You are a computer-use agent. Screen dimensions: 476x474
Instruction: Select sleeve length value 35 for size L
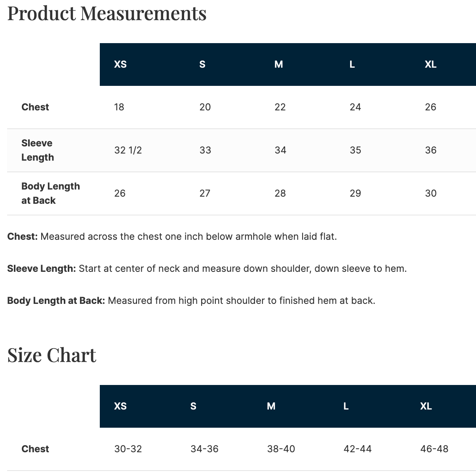(x=355, y=150)
